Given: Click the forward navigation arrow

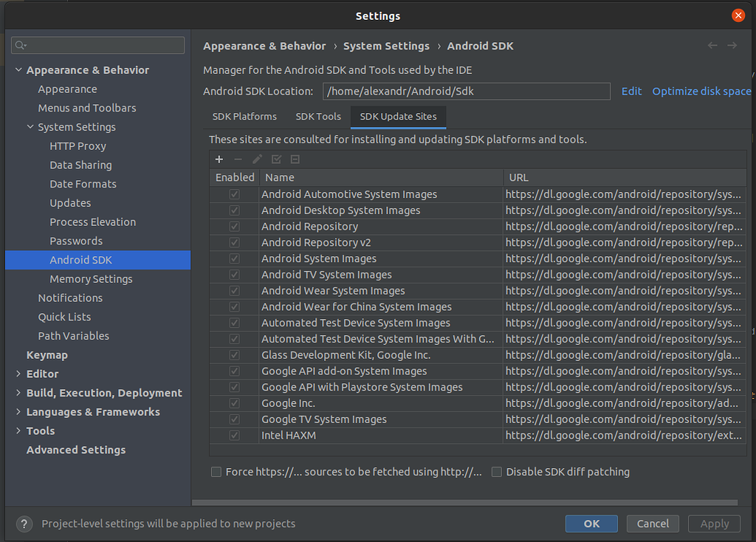Looking at the screenshot, I should point(732,46).
